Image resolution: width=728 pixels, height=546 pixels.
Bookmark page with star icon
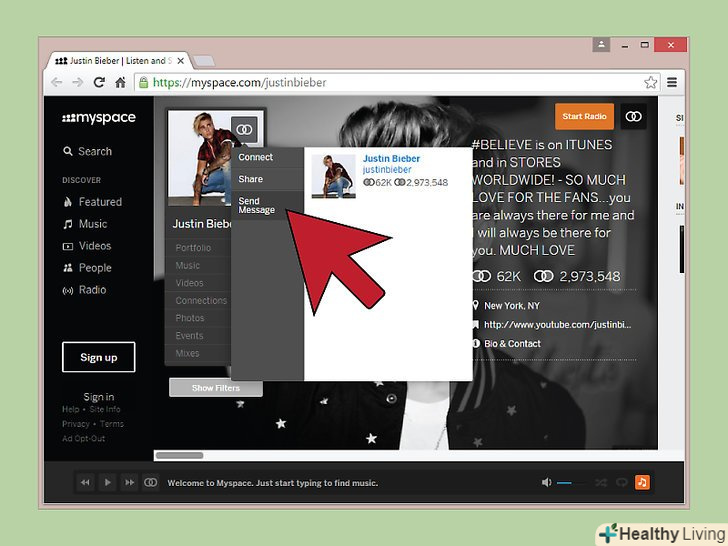coord(650,83)
